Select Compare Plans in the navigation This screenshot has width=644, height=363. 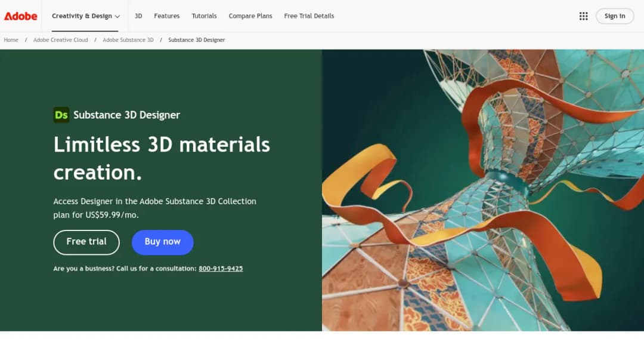(x=250, y=16)
